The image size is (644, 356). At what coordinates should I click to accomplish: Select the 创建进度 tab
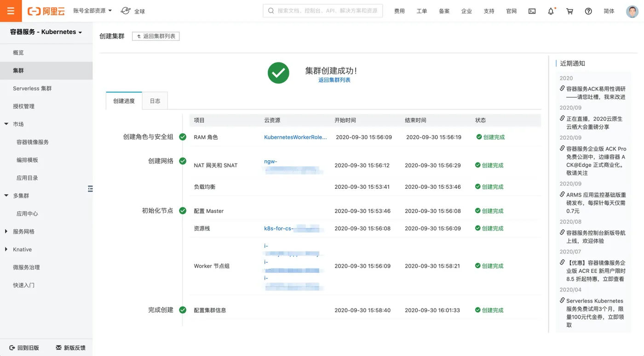124,101
